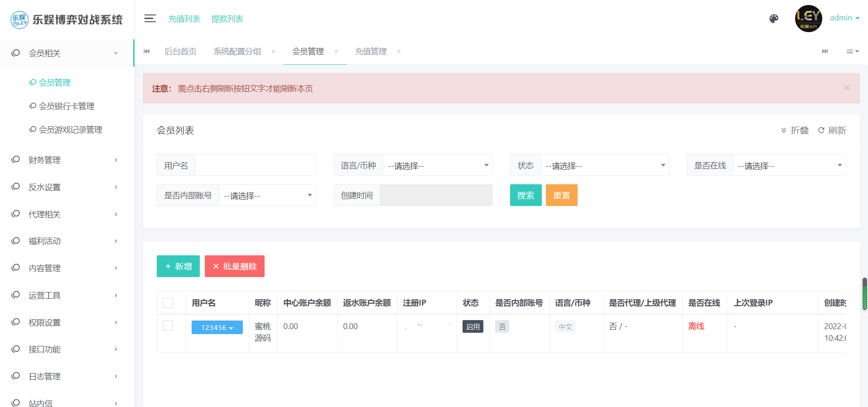Open the 是否在线 filter dropdown
This screenshot has height=407, width=868.
[x=789, y=165]
